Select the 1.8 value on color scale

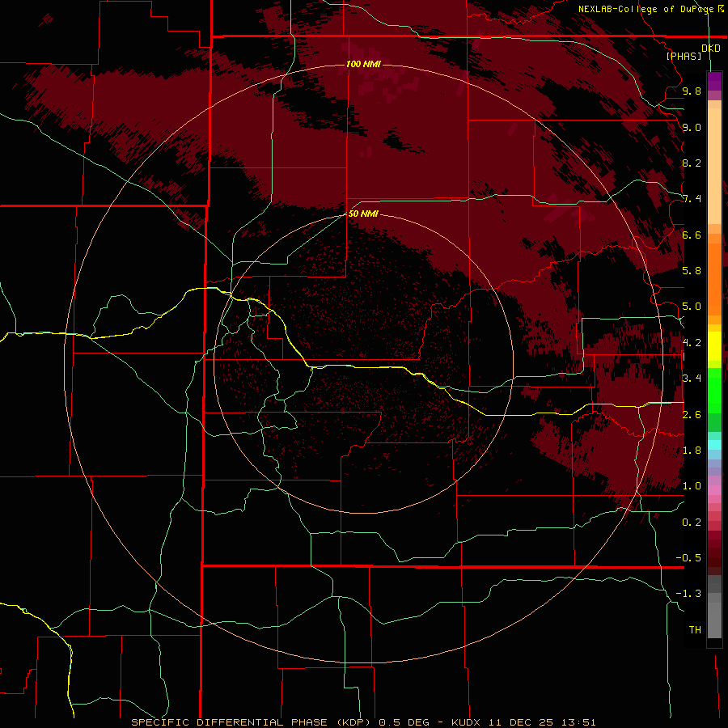click(x=692, y=451)
